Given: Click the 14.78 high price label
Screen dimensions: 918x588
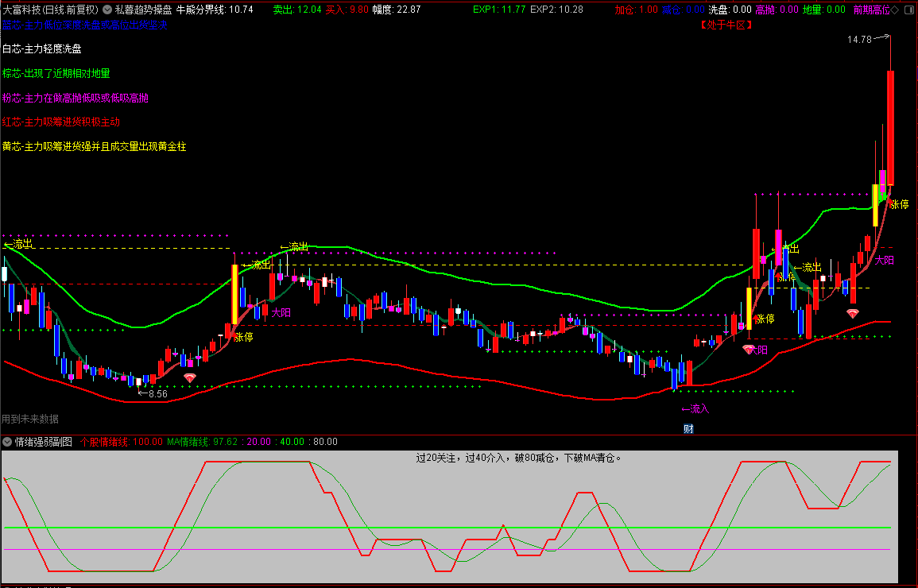Looking at the screenshot, I should [859, 39].
